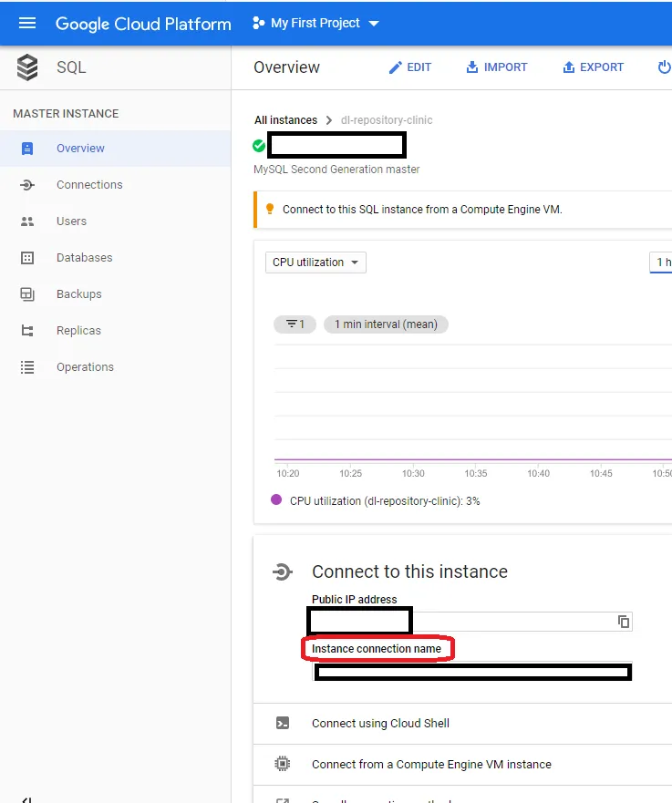Click the Cloud Shell terminal icon
This screenshot has height=803, width=672.
[x=283, y=723]
